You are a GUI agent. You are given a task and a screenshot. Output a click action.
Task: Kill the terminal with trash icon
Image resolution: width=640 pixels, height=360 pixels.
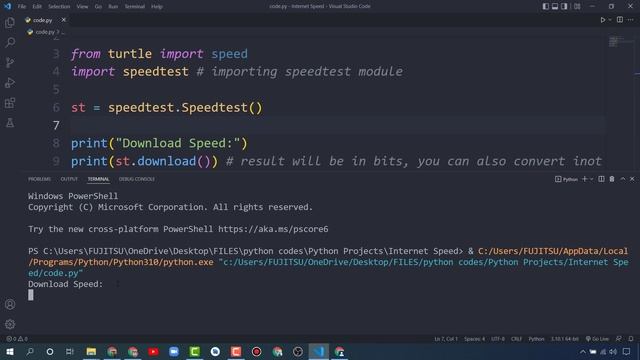tap(612, 179)
